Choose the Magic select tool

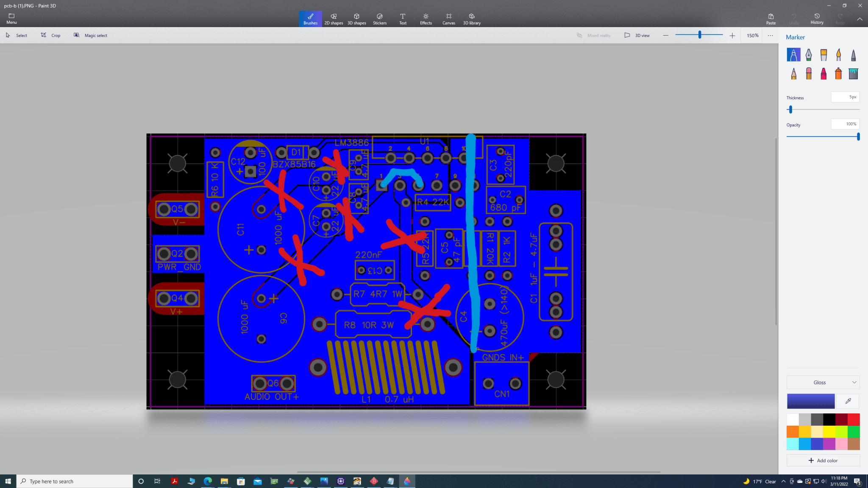click(x=90, y=35)
